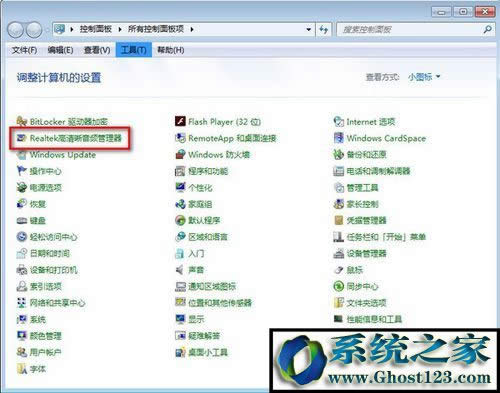This screenshot has width=500, height=393.
Task: Click the 日期和时间 icon
Action: (x=21, y=253)
